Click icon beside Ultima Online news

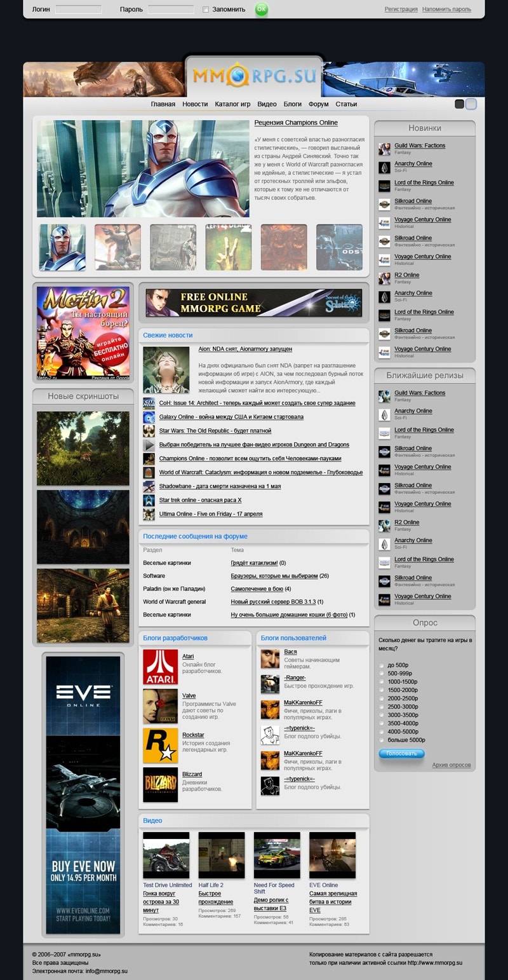tap(149, 514)
